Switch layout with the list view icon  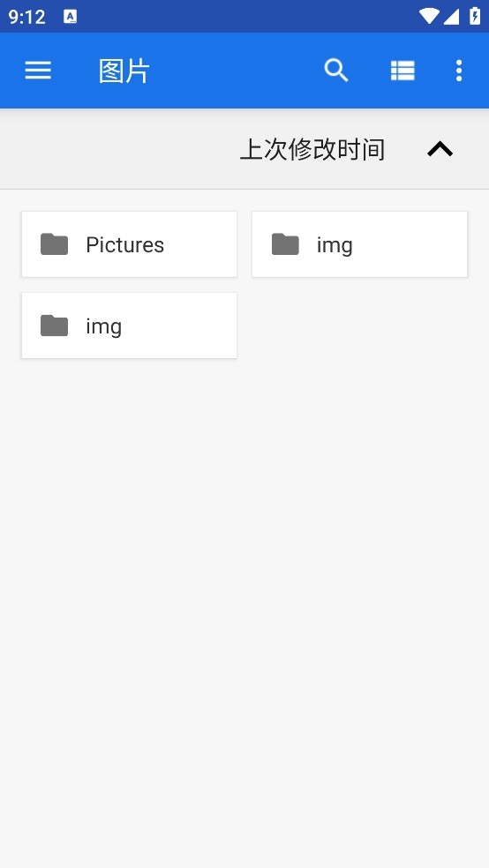402,71
